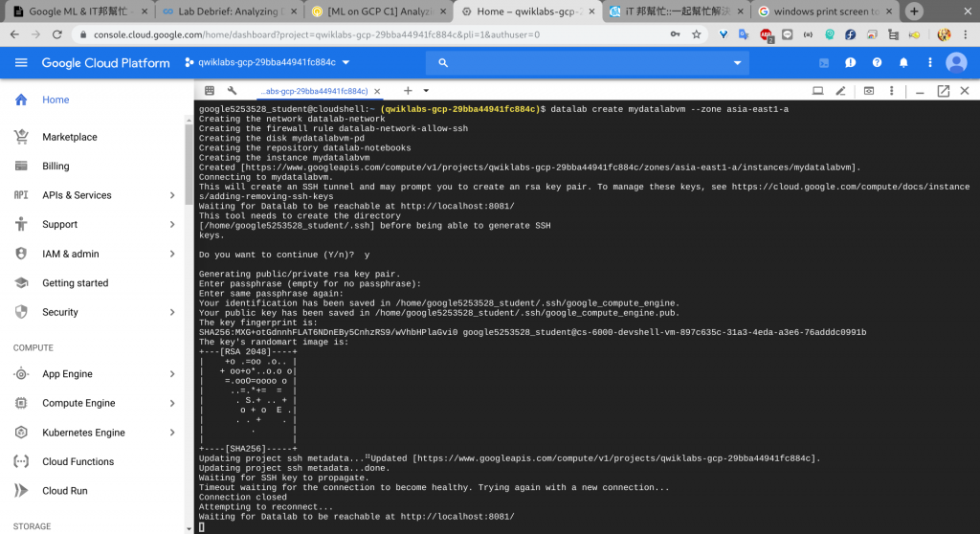980x534 pixels.
Task: Click the APIs & Services API icon
Action: tap(21, 195)
